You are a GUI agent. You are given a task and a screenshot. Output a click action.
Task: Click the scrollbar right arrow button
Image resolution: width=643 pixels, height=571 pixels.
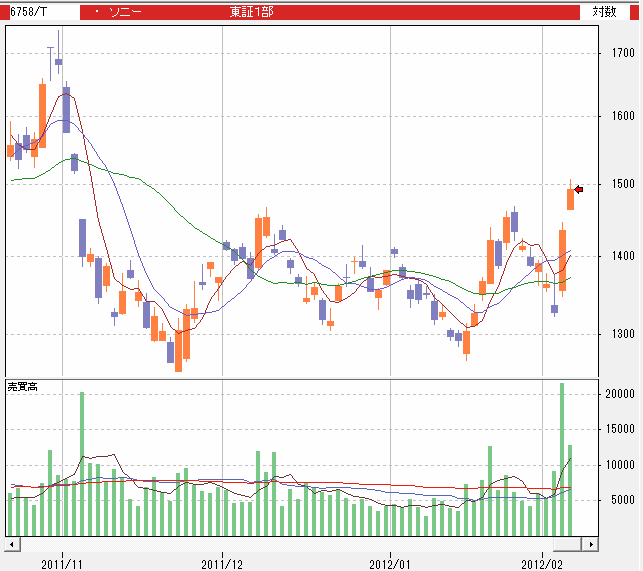[591, 544]
